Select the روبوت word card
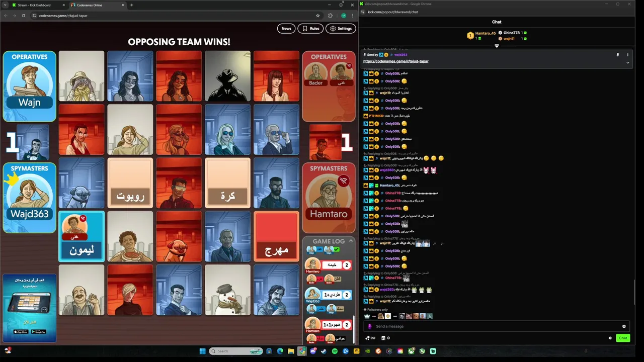644x362 pixels. 130,184
